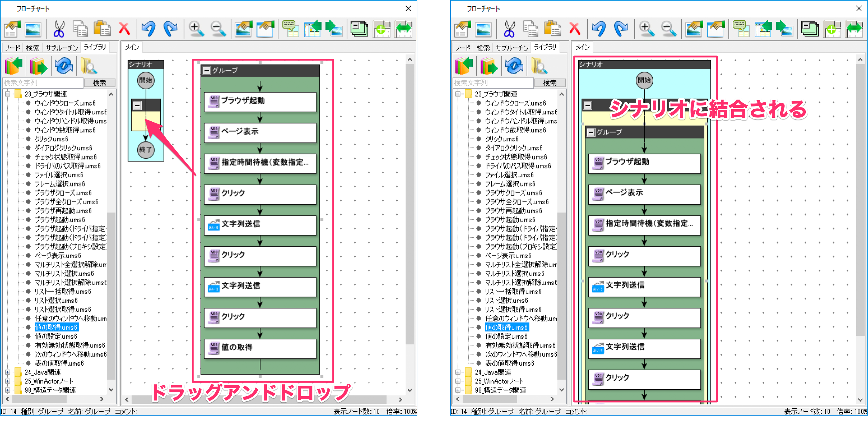The image size is (868, 428).
Task: Click the paste clipboard icon in right window toolbar
Action: click(x=552, y=29)
